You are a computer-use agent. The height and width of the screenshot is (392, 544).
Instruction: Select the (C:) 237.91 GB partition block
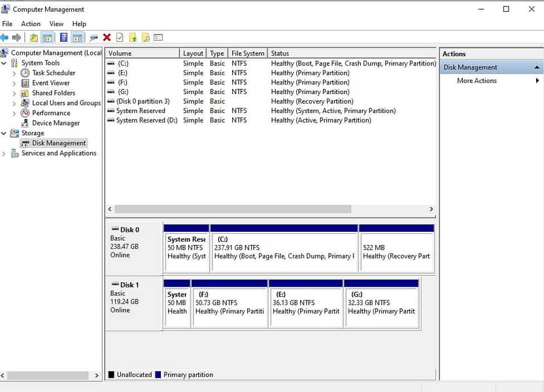pyautogui.click(x=284, y=248)
